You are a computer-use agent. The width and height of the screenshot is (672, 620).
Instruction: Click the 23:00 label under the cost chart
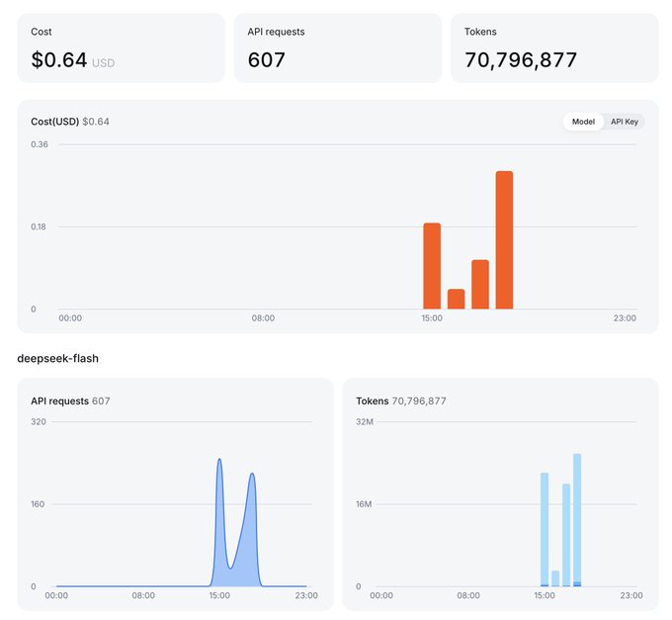tap(625, 318)
